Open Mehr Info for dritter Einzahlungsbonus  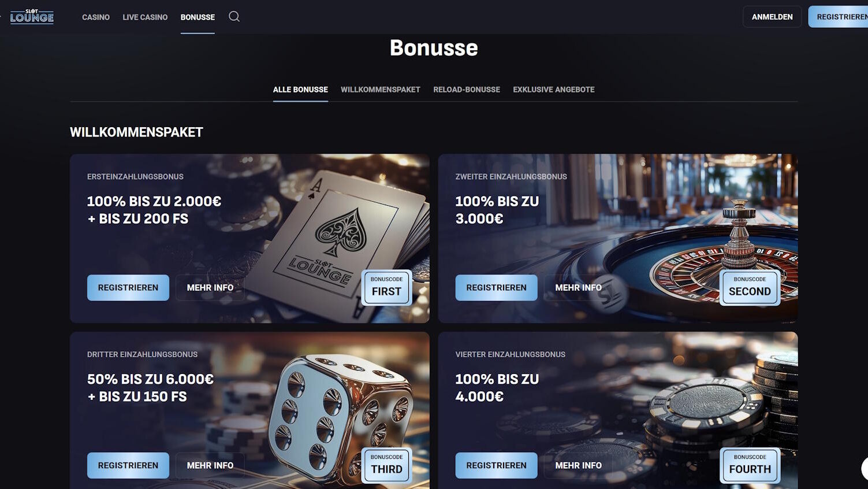tap(210, 465)
